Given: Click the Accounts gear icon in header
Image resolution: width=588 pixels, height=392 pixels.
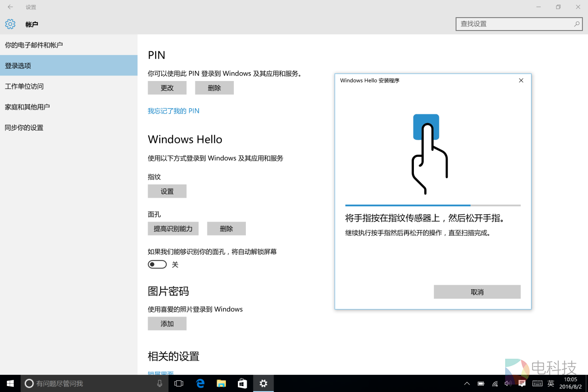Looking at the screenshot, I should 10,24.
